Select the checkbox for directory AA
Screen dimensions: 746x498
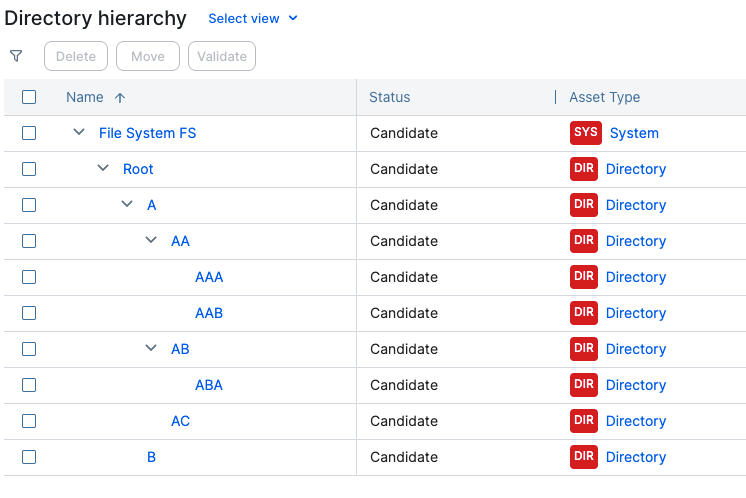tap(29, 241)
